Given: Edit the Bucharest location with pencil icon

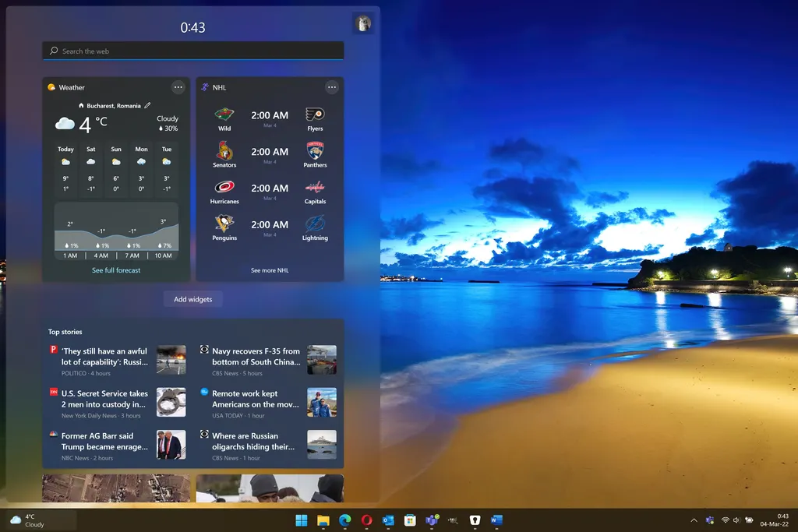Looking at the screenshot, I should point(147,105).
